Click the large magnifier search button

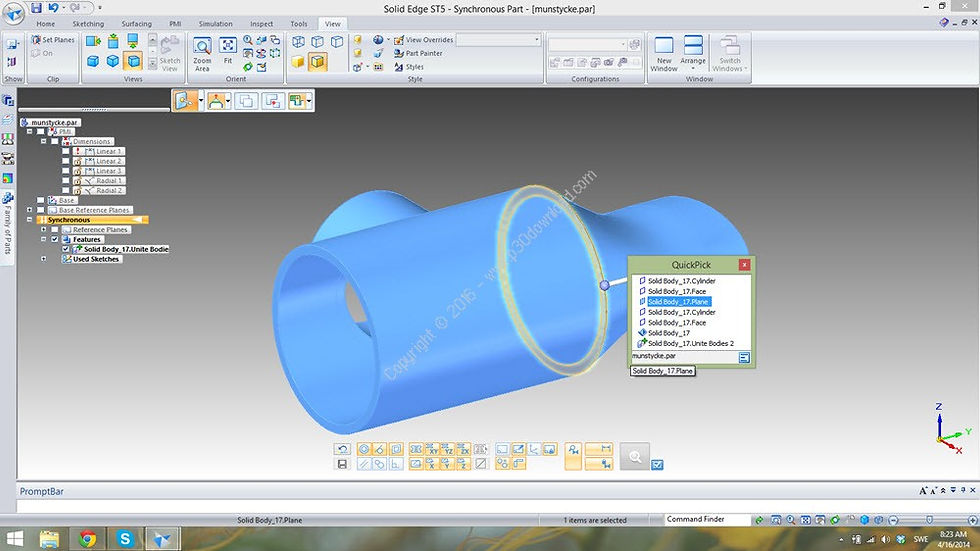635,457
